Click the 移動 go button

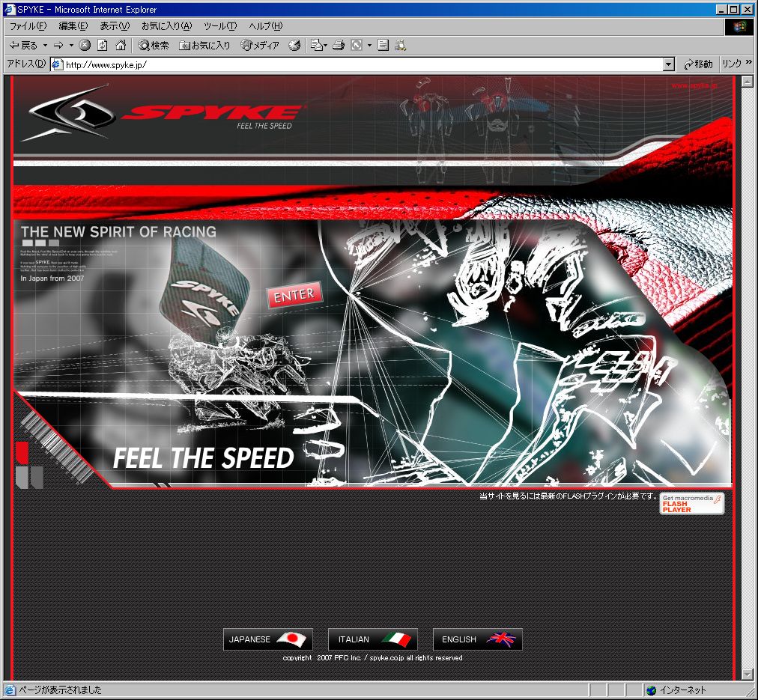point(698,64)
